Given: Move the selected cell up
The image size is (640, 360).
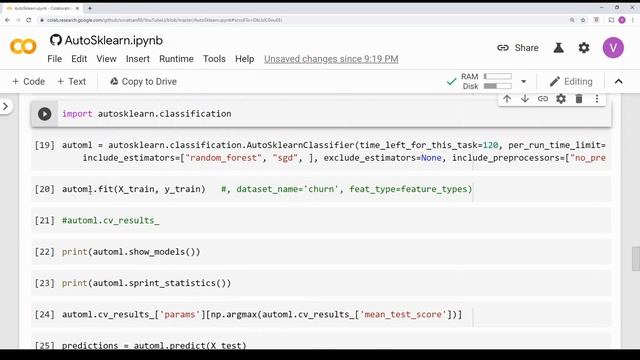Looking at the screenshot, I should click(507, 99).
